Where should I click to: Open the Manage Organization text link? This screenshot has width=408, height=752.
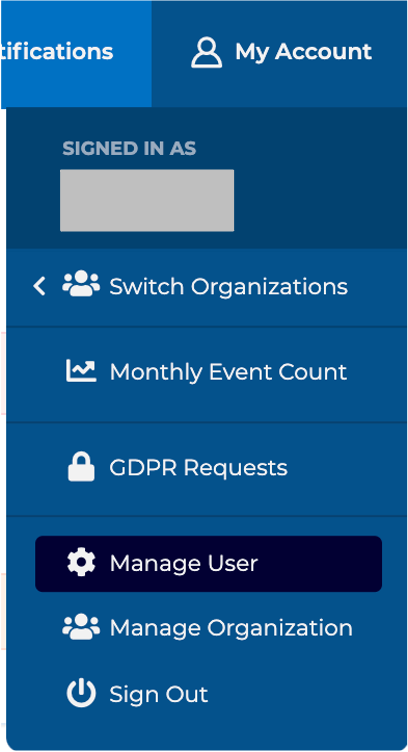(231, 628)
